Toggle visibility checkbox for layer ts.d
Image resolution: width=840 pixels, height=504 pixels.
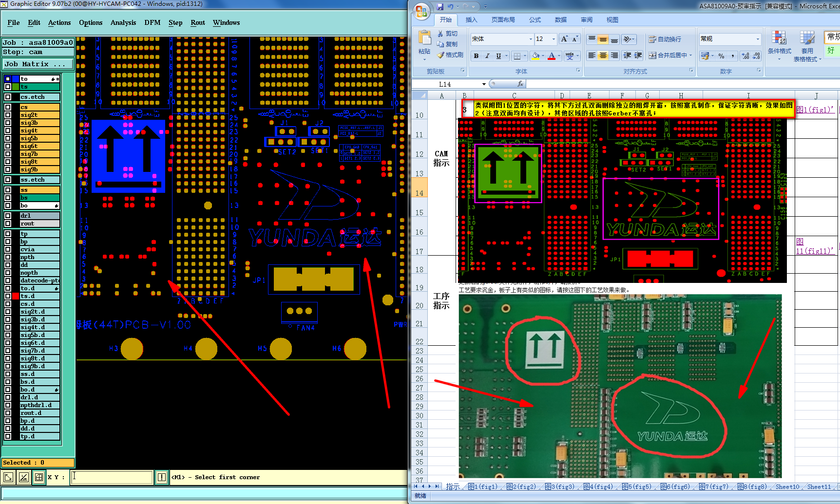(x=8, y=296)
